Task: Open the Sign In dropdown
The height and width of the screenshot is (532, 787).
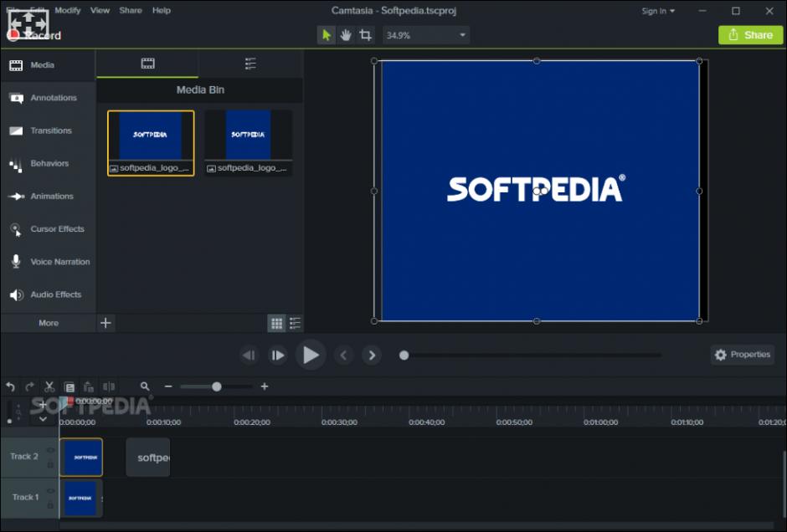Action: point(658,11)
